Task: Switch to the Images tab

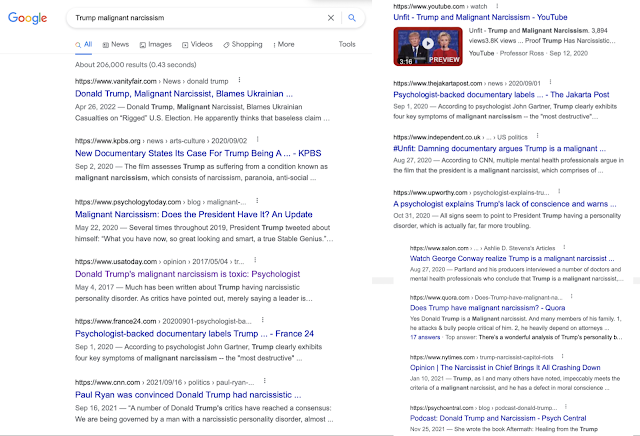Action: [156, 44]
